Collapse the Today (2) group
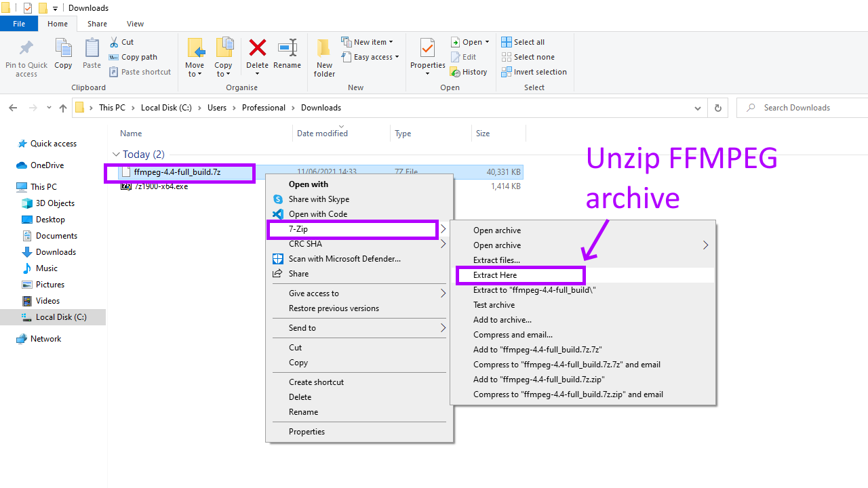The image size is (868, 488). tap(116, 155)
